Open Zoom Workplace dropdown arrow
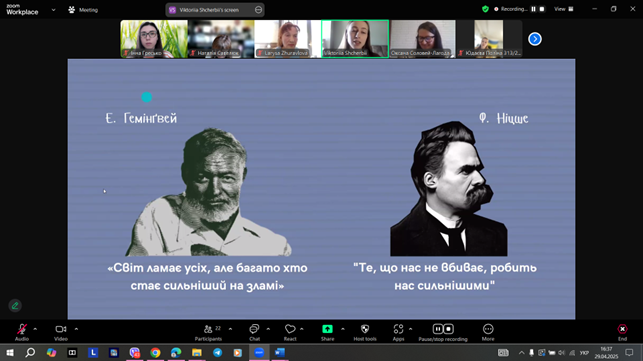Screen dimensions: 643x361 click(53, 10)
